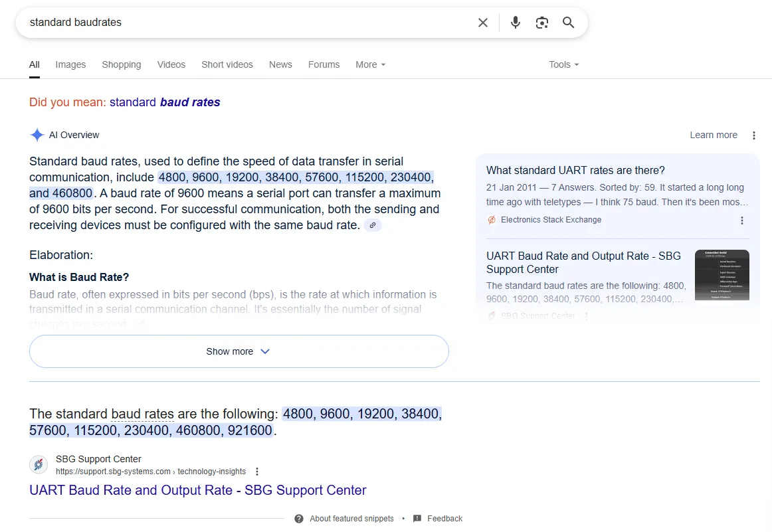Switch to the Images tab

click(70, 64)
